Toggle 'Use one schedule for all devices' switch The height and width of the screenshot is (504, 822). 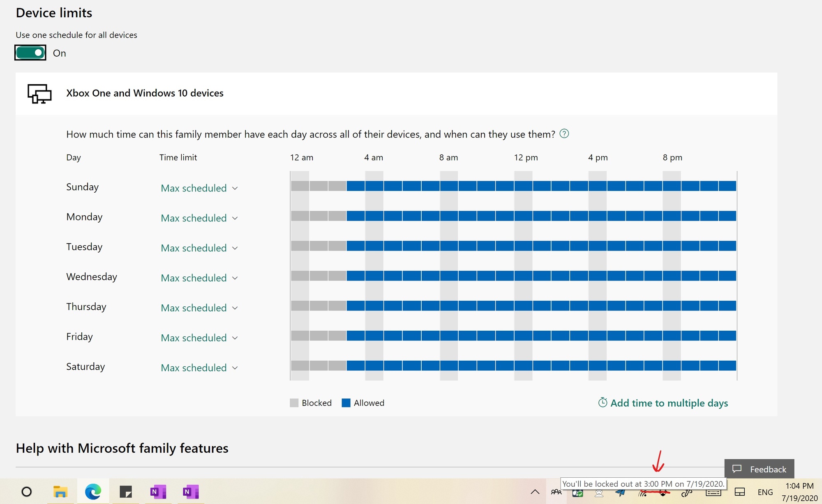click(x=30, y=53)
